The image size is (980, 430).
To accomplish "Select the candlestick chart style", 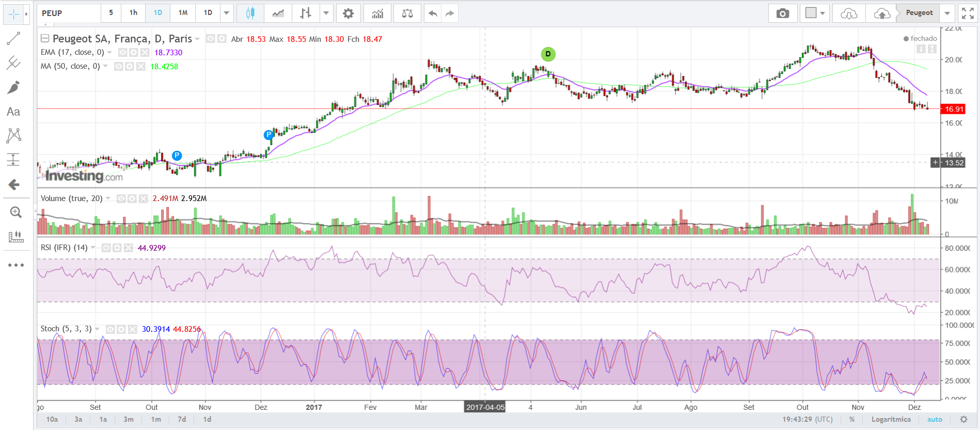I will coord(250,13).
